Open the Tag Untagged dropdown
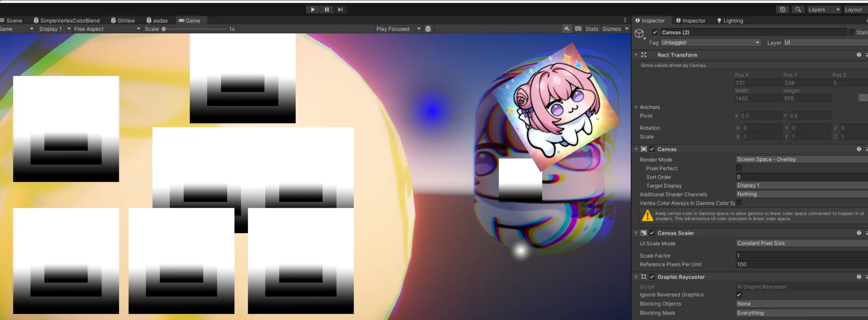Screen dimensions: 868x320 click(710, 42)
